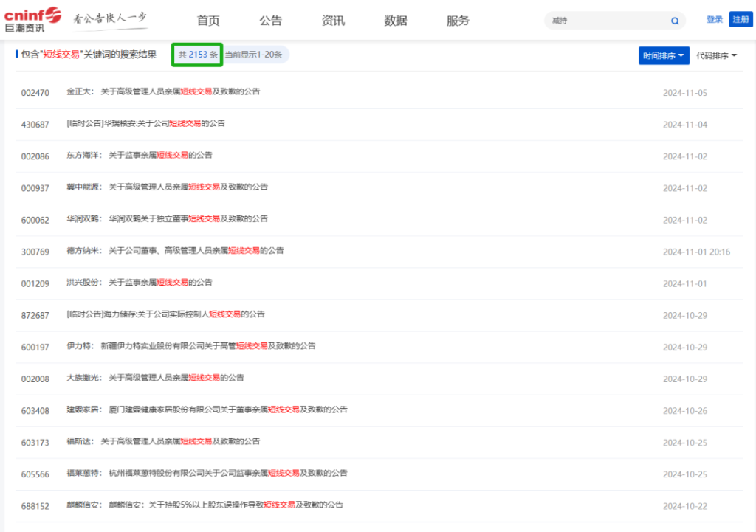Open the 公告 menu item
The image size is (756, 532).
pyautogui.click(x=271, y=21)
